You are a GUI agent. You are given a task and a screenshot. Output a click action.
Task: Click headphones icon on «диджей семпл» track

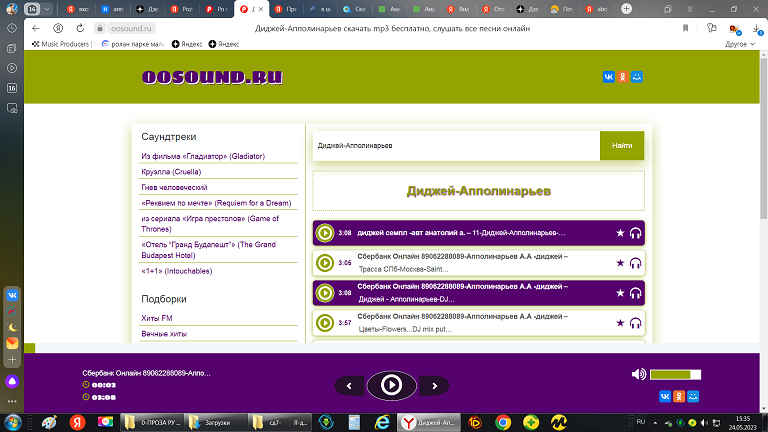point(635,233)
